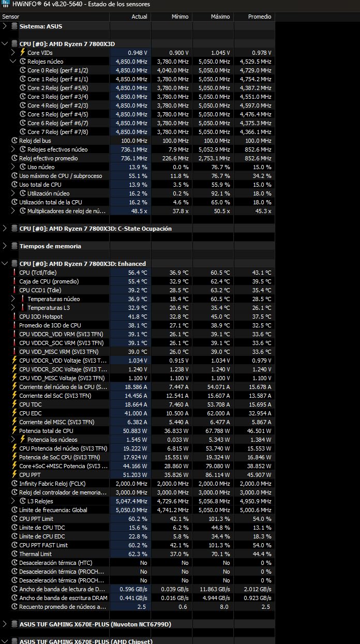Expand the L3 Relojes row
This screenshot has height=644, width=360.
tap(13, 501)
